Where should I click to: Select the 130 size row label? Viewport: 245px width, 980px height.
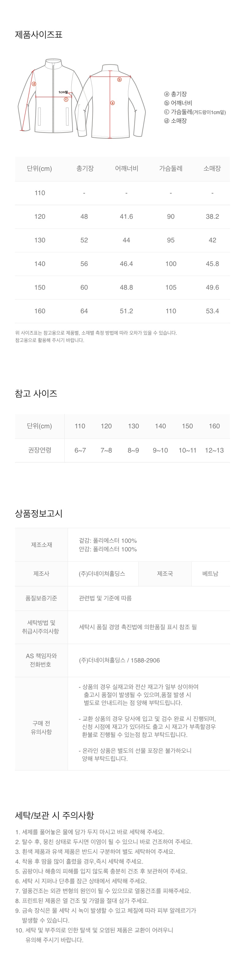point(40,240)
